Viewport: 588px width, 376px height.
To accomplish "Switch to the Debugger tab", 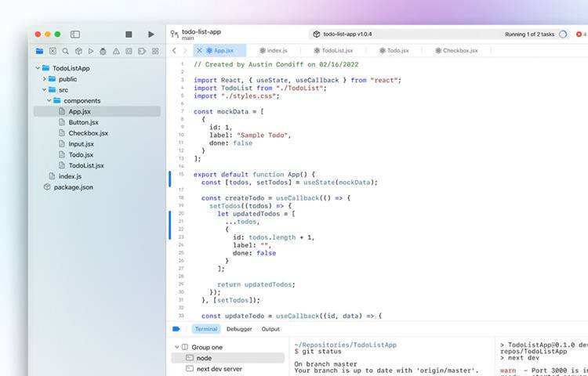I will 239,329.
